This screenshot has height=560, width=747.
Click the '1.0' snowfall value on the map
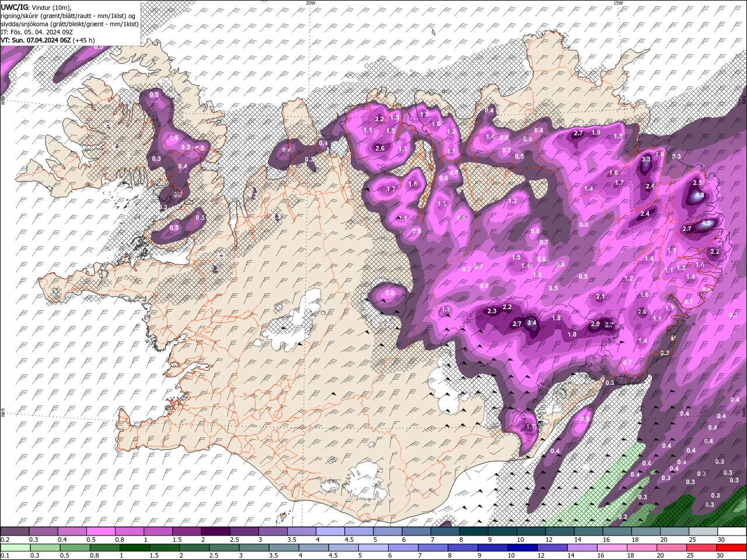tap(537, 275)
